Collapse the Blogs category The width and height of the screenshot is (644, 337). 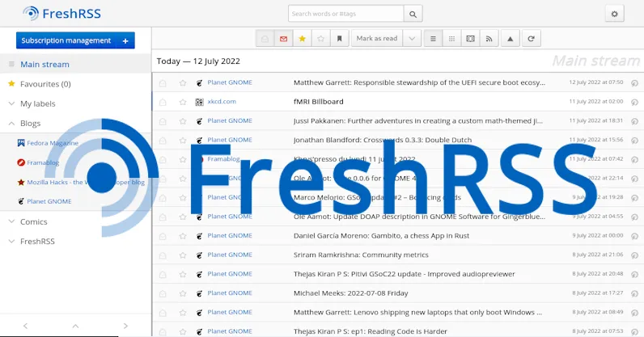point(11,124)
